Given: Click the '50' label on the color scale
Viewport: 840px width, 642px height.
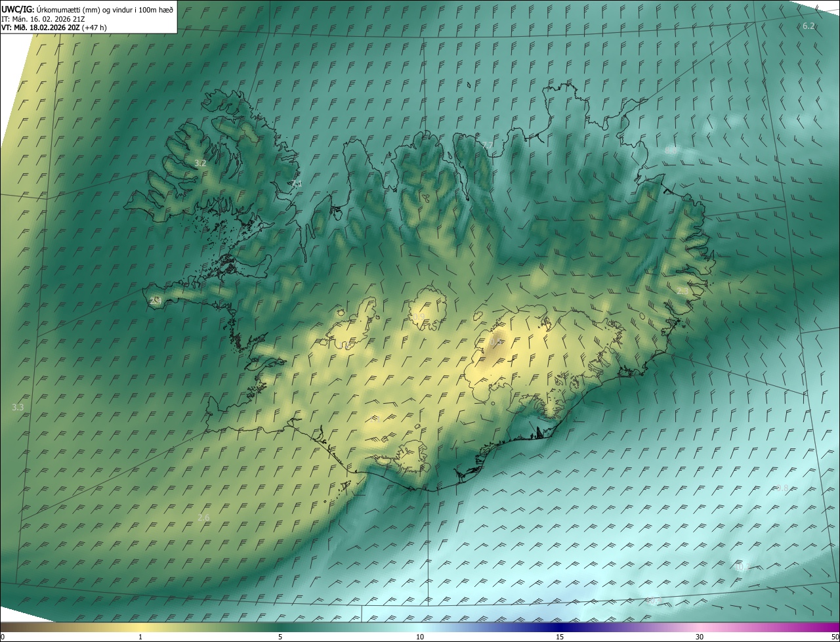Looking at the screenshot, I should tap(835, 637).
